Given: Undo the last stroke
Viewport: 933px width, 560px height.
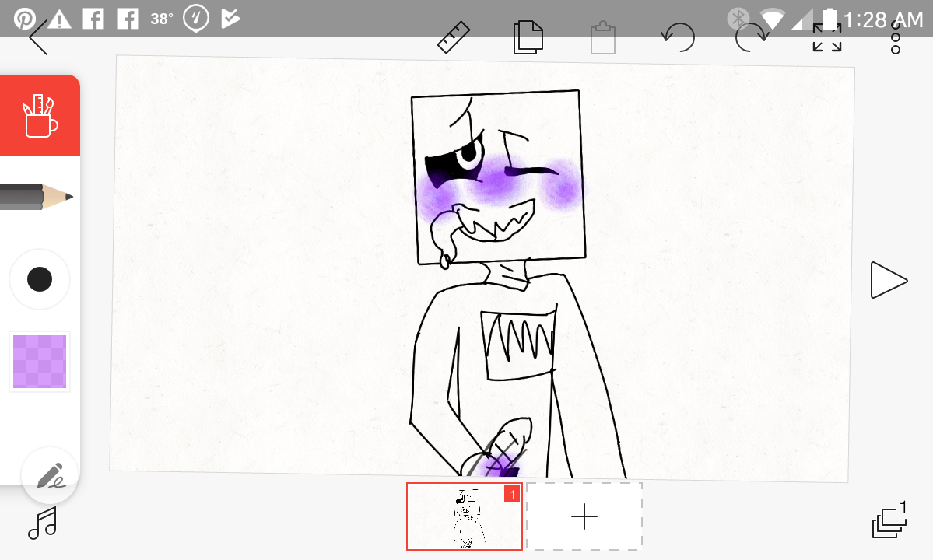Looking at the screenshot, I should coord(677,37).
